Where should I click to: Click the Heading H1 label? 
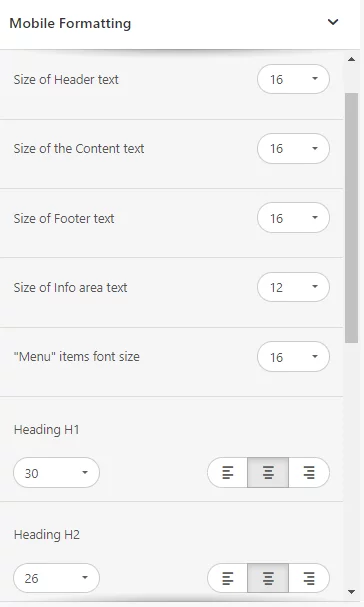coord(46,430)
